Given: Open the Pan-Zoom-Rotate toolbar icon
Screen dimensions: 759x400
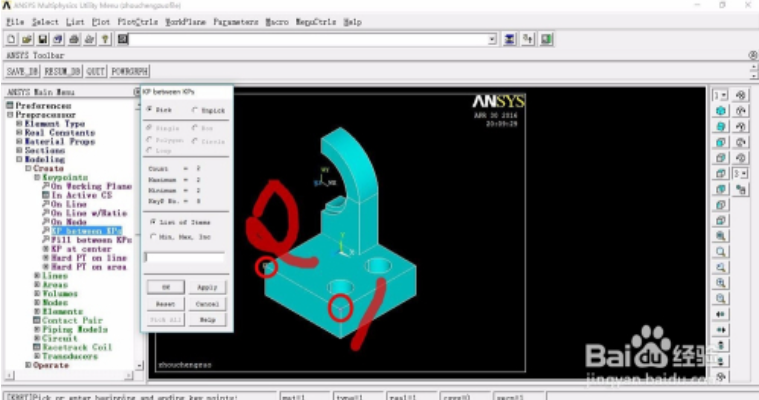Looking at the screenshot, I should pos(58,39).
